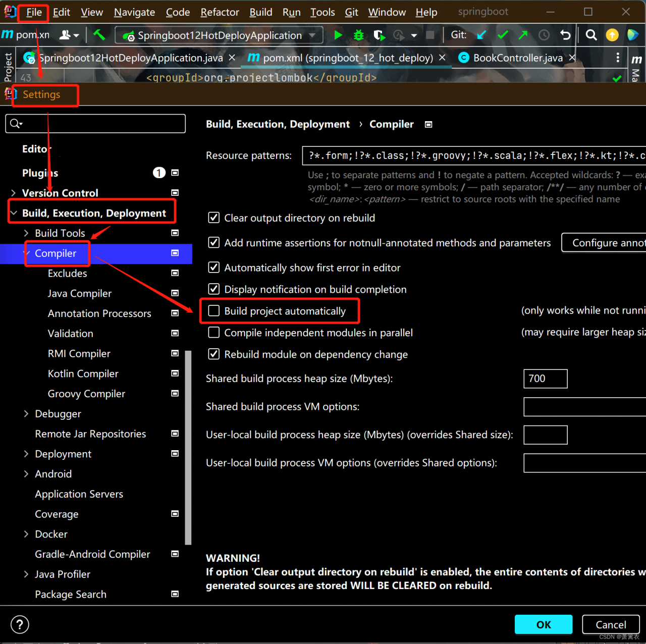This screenshot has width=646, height=644.
Task: Expand the Java Profiler node
Action: pos(26,574)
